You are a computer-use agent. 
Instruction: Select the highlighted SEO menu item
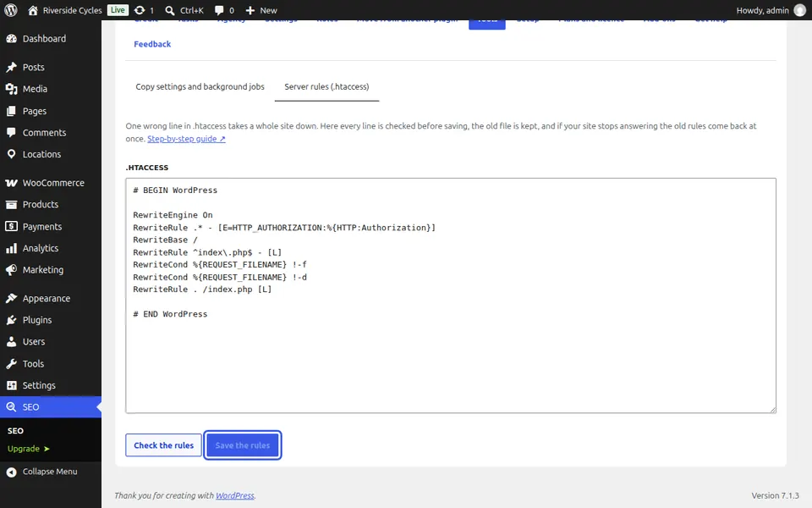pyautogui.click(x=51, y=407)
